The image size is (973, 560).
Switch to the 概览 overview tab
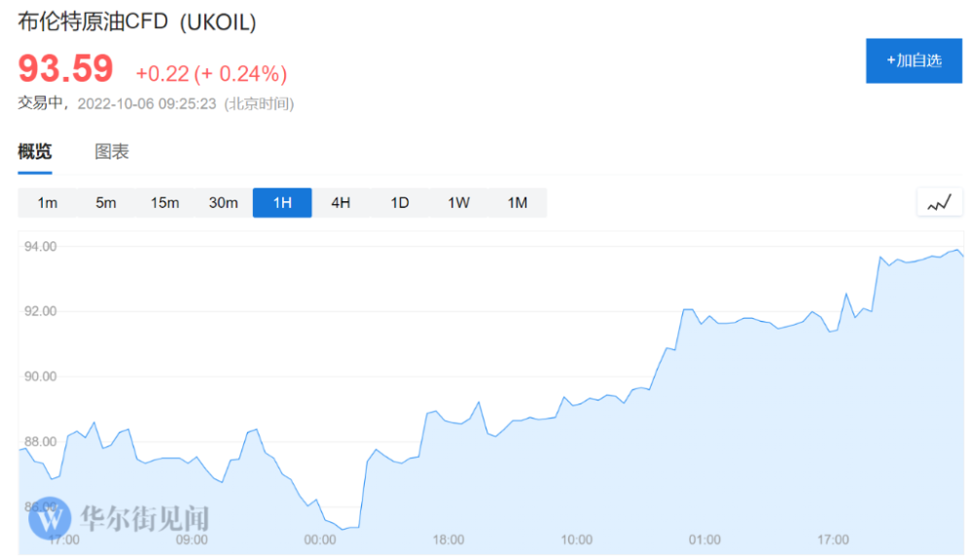(35, 152)
